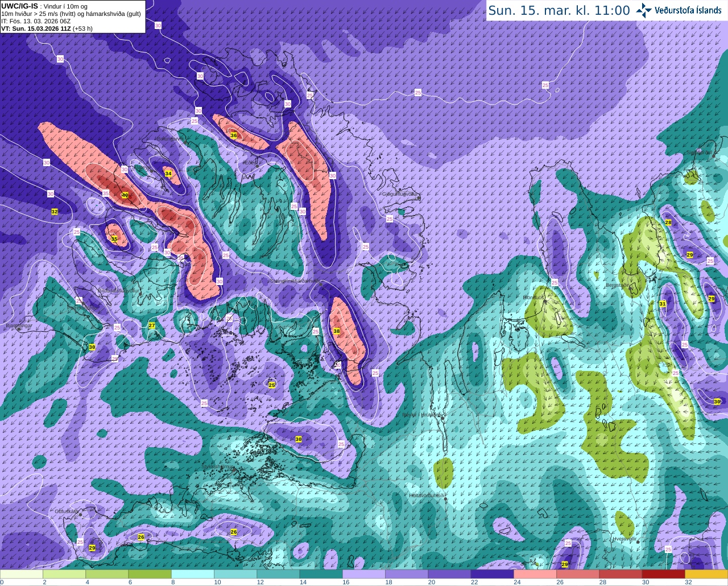Select the 10–12 m/s legend swatch

[235, 574]
